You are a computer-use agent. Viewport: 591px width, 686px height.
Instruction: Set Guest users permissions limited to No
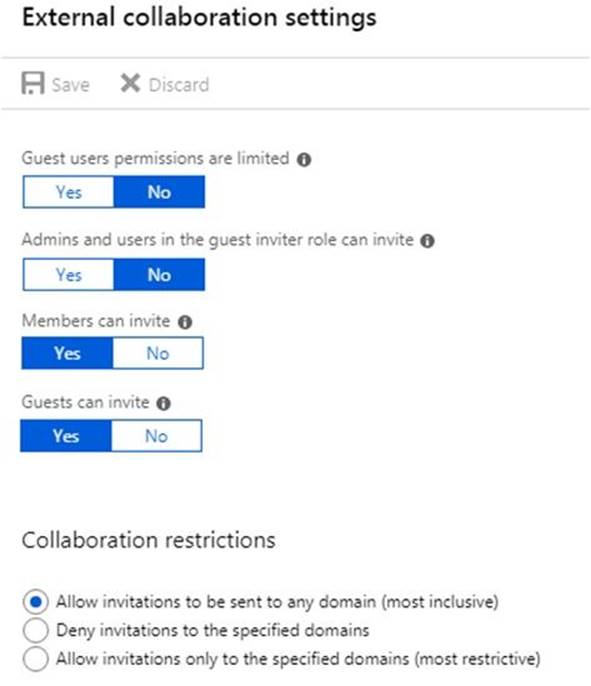coord(159,192)
